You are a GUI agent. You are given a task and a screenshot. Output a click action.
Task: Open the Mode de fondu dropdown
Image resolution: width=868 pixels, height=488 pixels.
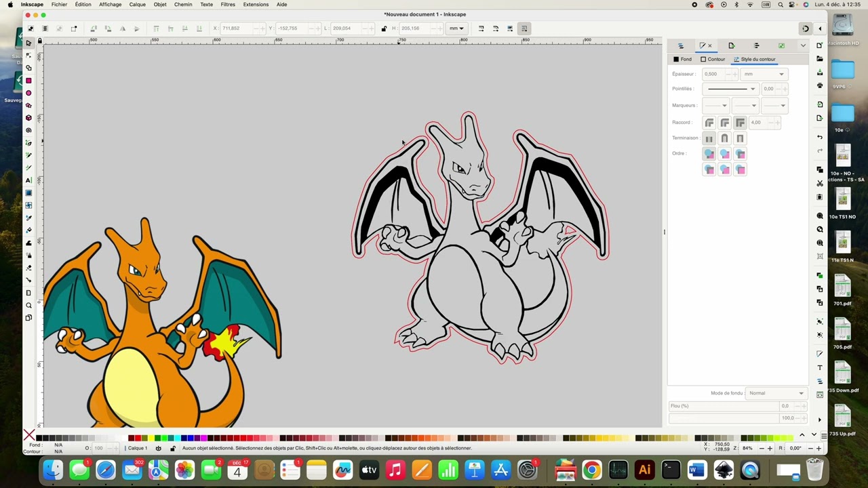(x=776, y=393)
